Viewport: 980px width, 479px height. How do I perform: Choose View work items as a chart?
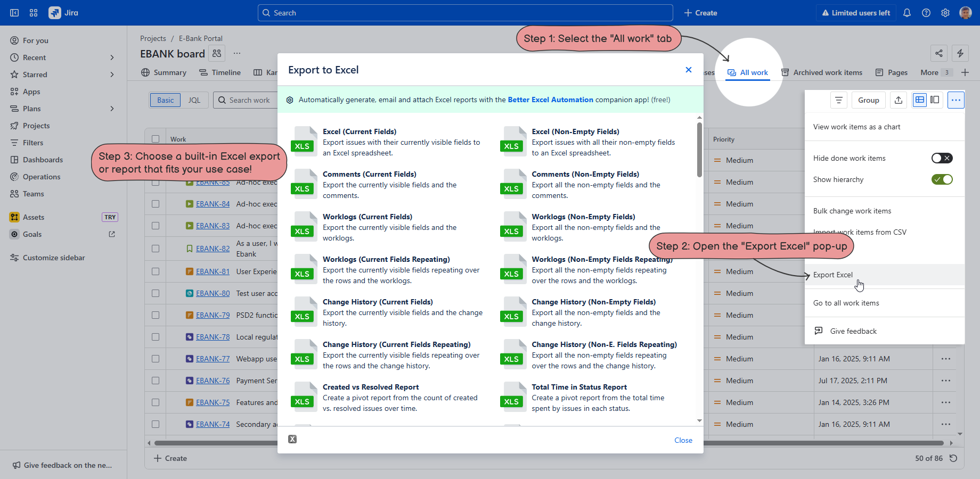[885, 127]
